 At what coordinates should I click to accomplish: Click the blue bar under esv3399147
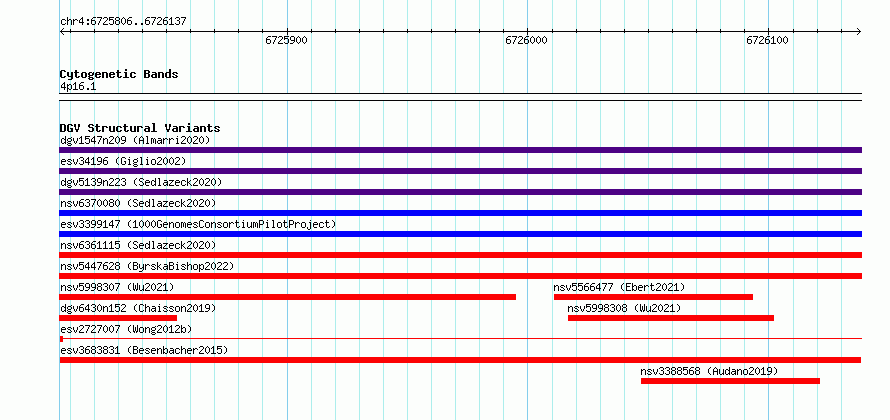(460, 234)
